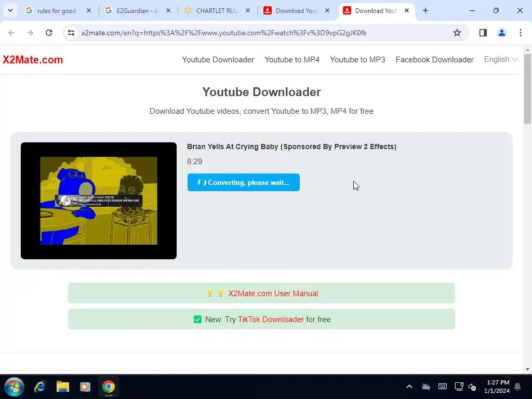Click the muted volume tray icon
This screenshot has width=532, height=399.
point(472,387)
